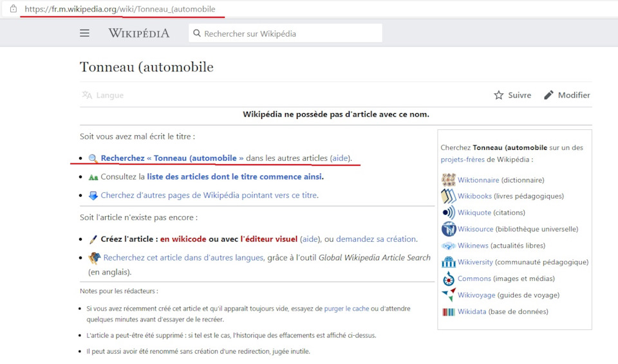Image resolution: width=618 pixels, height=364 pixels.
Task: Open Wikisource link
Action: point(475,229)
